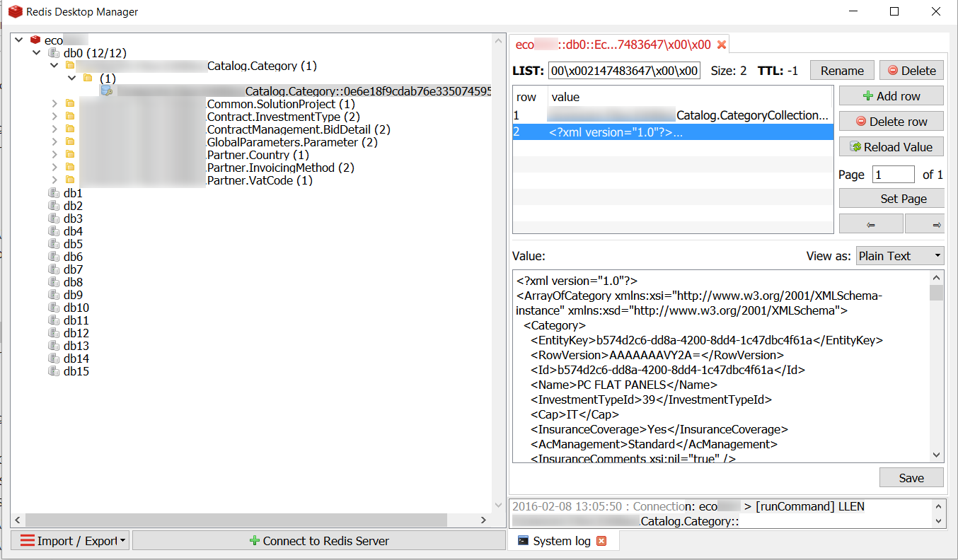The image size is (958, 560).
Task: Switch to the System log tab
Action: click(562, 541)
